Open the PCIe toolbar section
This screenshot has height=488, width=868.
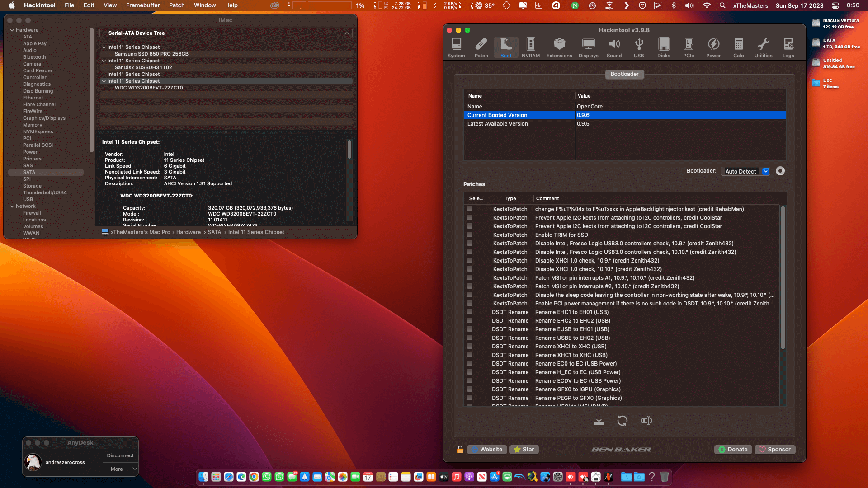click(689, 48)
